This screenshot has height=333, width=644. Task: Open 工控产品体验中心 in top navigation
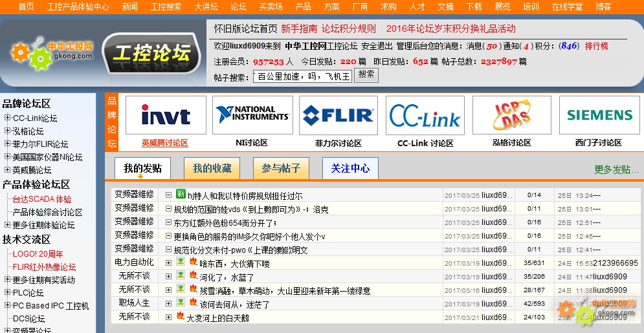78,6
